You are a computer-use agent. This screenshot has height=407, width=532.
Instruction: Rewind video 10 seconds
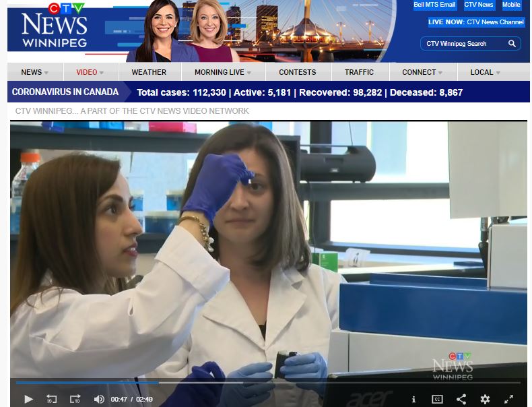coord(52,399)
